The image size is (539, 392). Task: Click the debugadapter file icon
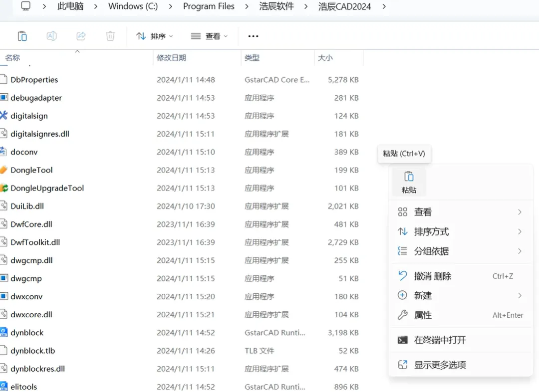[4, 98]
